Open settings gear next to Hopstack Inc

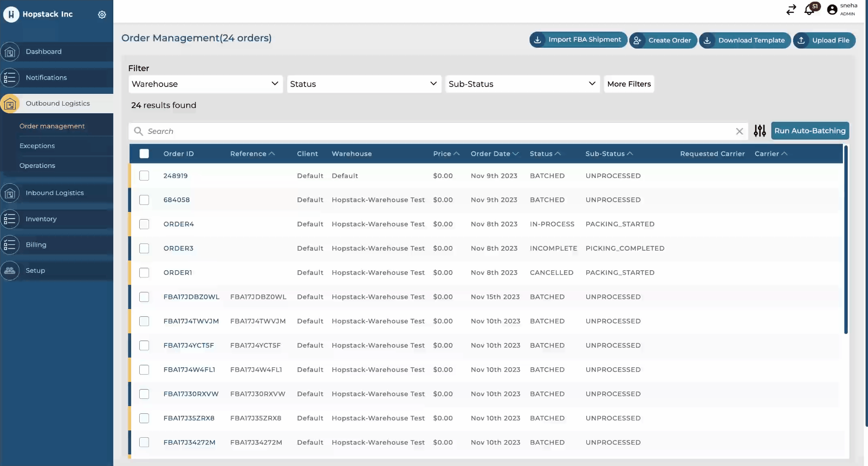tap(102, 15)
